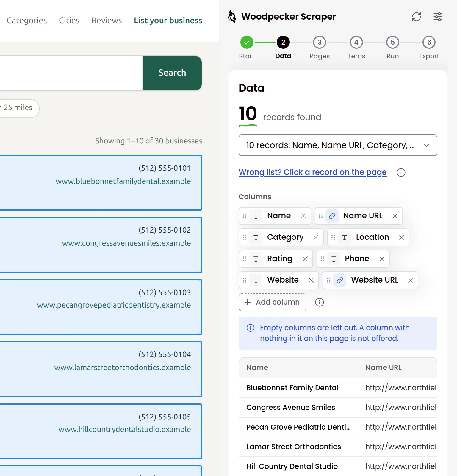Click the text type icon of Location

click(x=345, y=237)
